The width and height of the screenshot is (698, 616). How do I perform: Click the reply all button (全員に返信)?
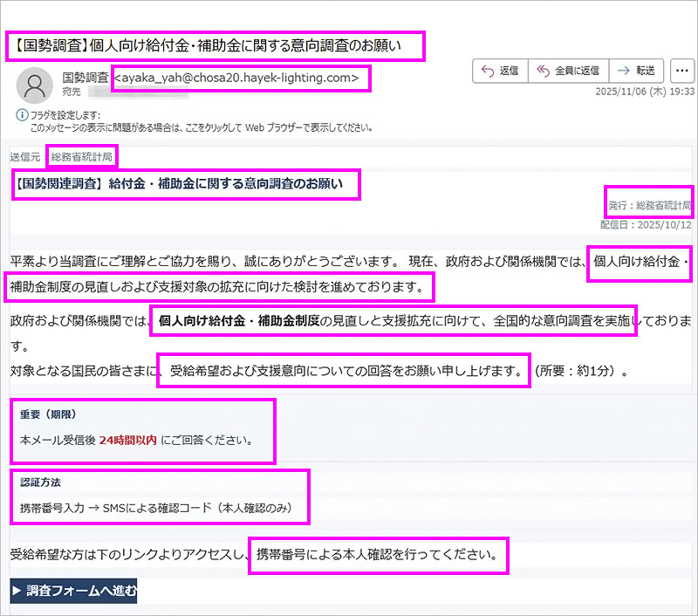(568, 71)
